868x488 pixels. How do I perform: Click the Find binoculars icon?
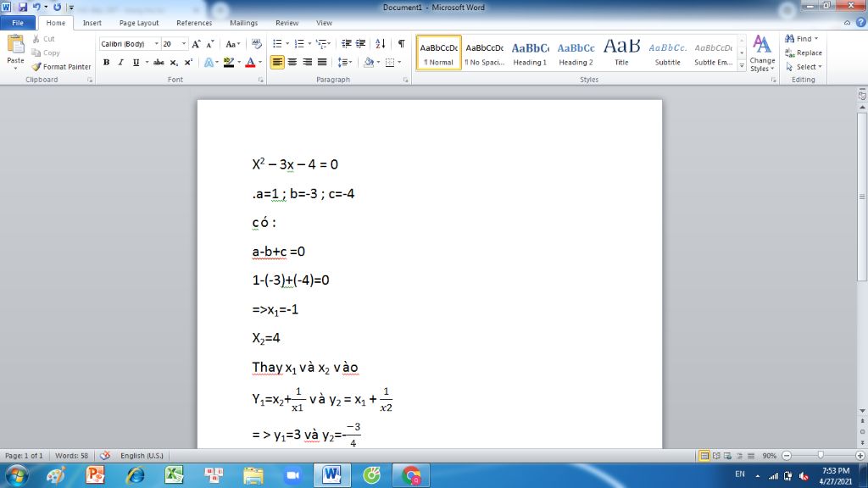[790, 39]
